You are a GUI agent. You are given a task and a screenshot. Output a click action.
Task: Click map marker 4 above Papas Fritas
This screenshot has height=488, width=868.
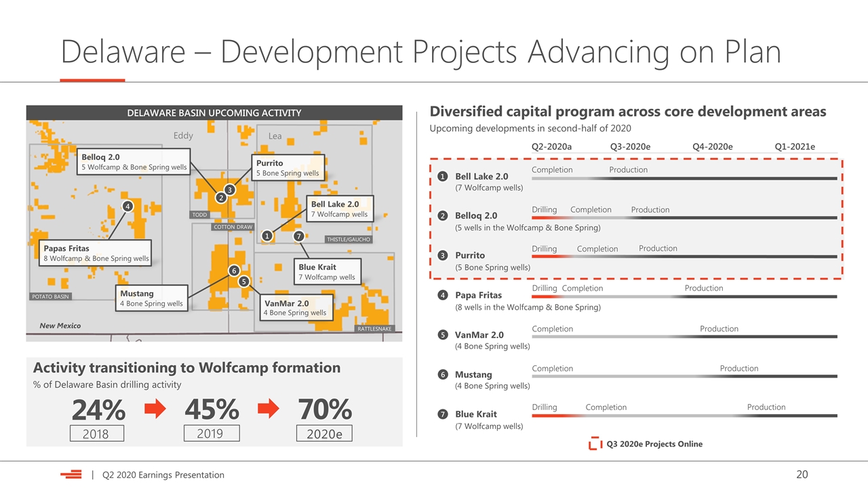click(x=127, y=205)
